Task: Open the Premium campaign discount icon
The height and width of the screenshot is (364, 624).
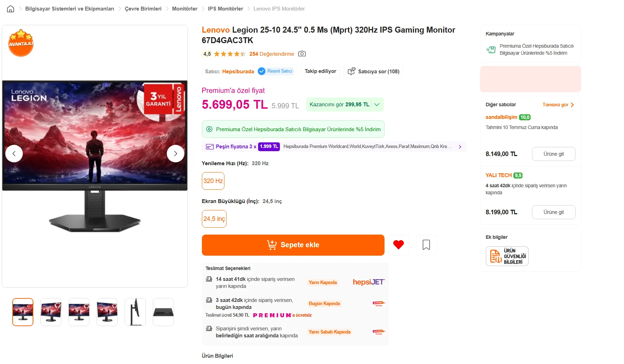Action: tap(491, 50)
